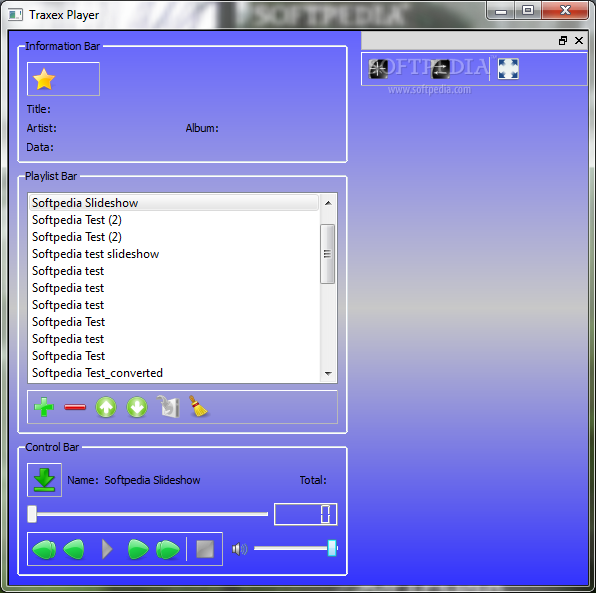Click the gray document playlist icon
596x593 pixels.
click(x=168, y=406)
